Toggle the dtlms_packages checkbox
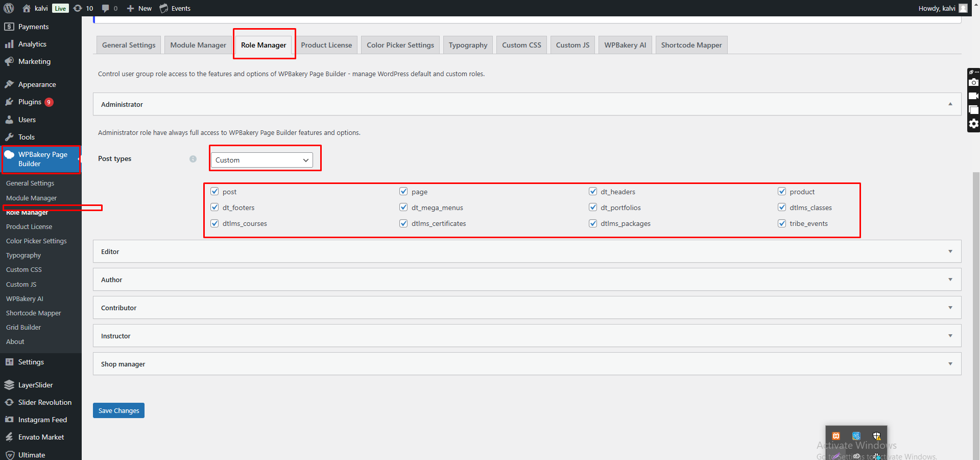This screenshot has width=980, height=460. (593, 223)
